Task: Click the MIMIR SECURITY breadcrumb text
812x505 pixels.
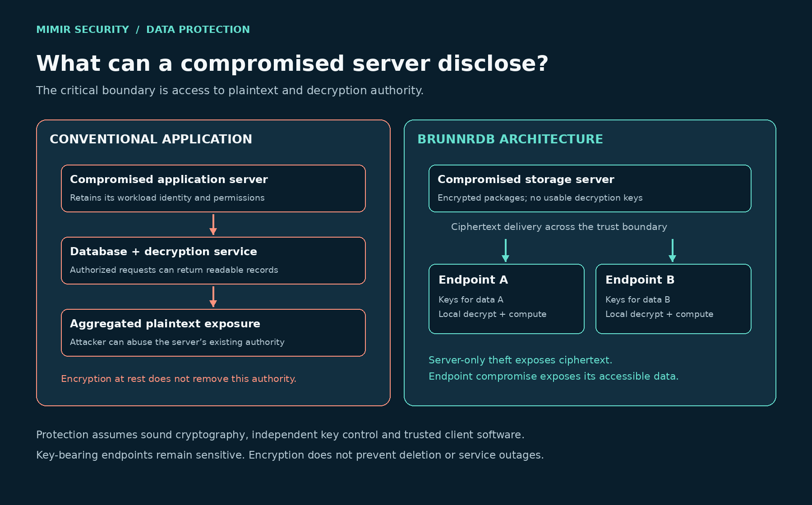Action: pyautogui.click(x=83, y=30)
